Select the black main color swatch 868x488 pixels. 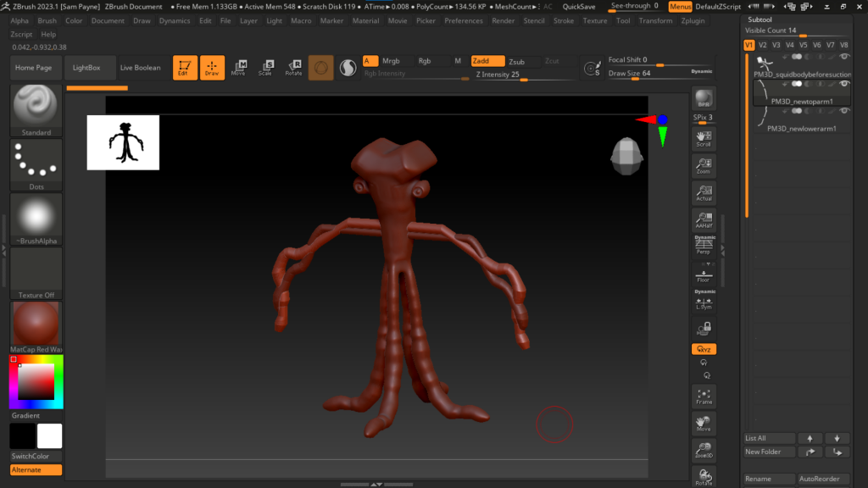23,436
